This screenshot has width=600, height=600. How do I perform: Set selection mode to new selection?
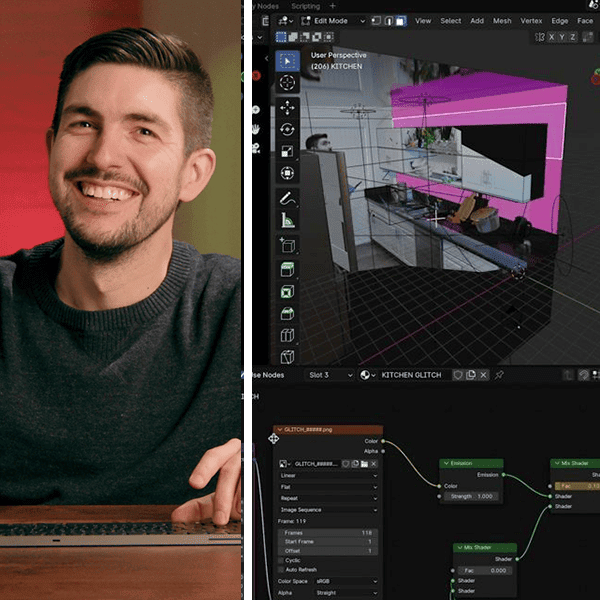[x=281, y=37]
